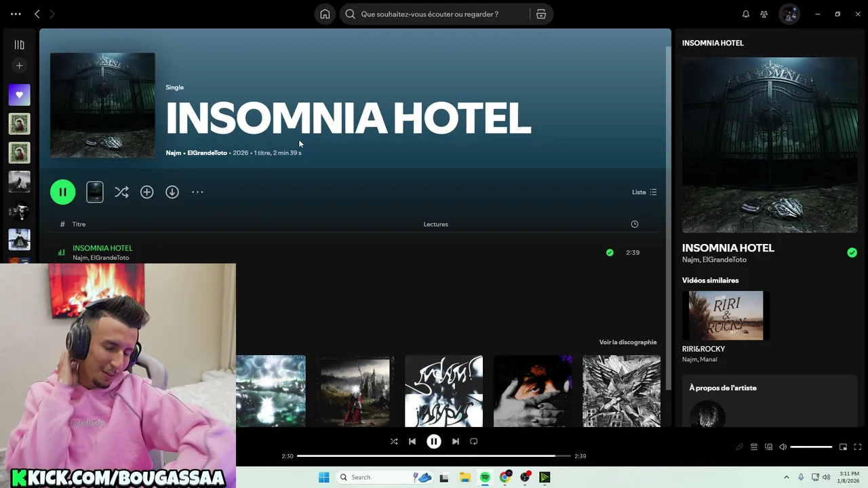The image size is (868, 488).
Task: Open the taskbar clock and date
Action: click(850, 477)
